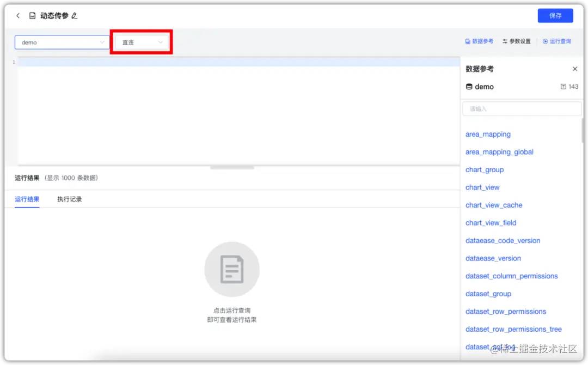Select table dataset_group
Image resolution: width=588 pixels, height=365 pixels.
488,294
